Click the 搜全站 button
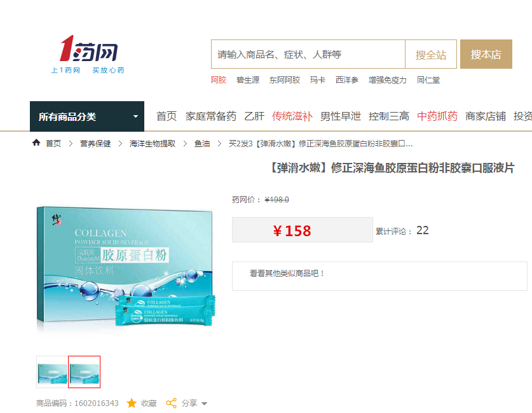Screen dimensions: 532x413 [430, 54]
